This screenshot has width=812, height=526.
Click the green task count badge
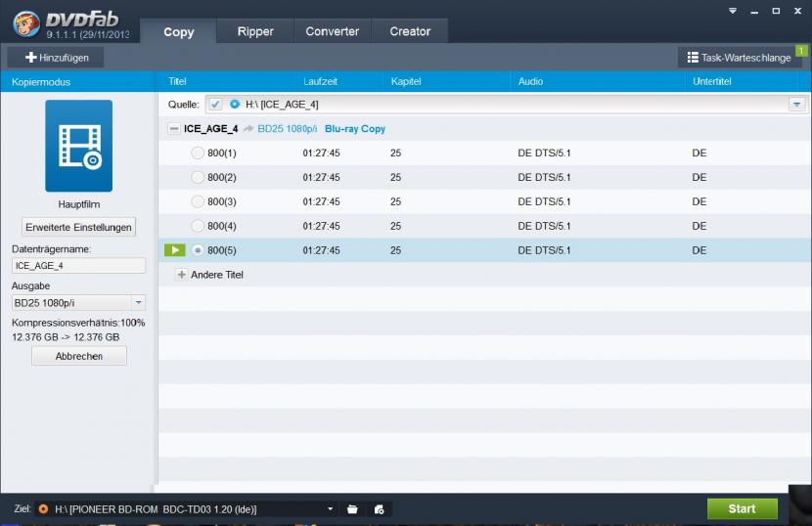coord(800,51)
